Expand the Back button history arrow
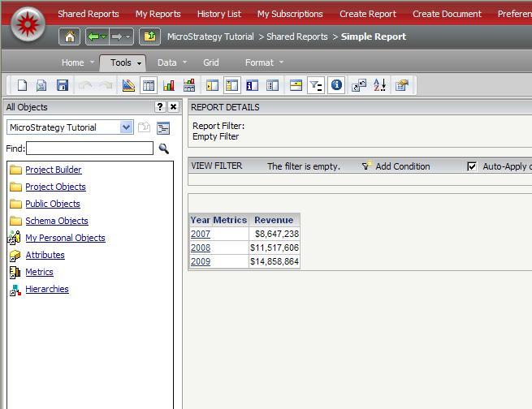Viewport: 532px width, 409px height. click(x=104, y=37)
